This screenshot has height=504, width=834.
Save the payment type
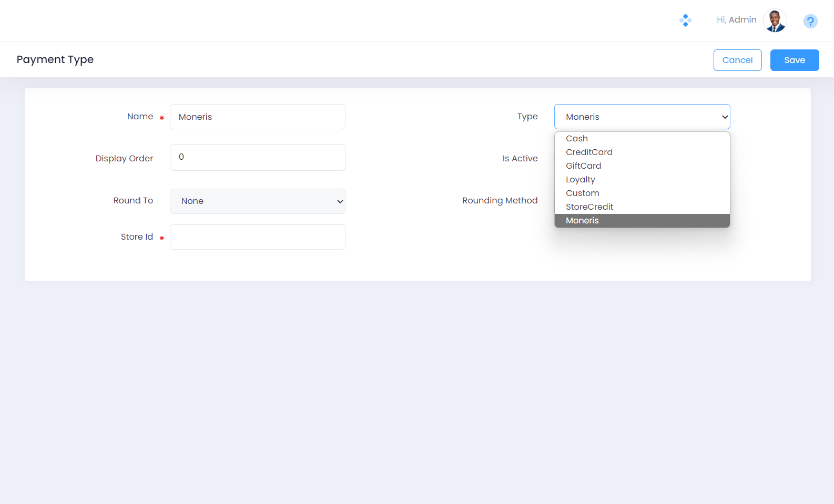(x=794, y=60)
